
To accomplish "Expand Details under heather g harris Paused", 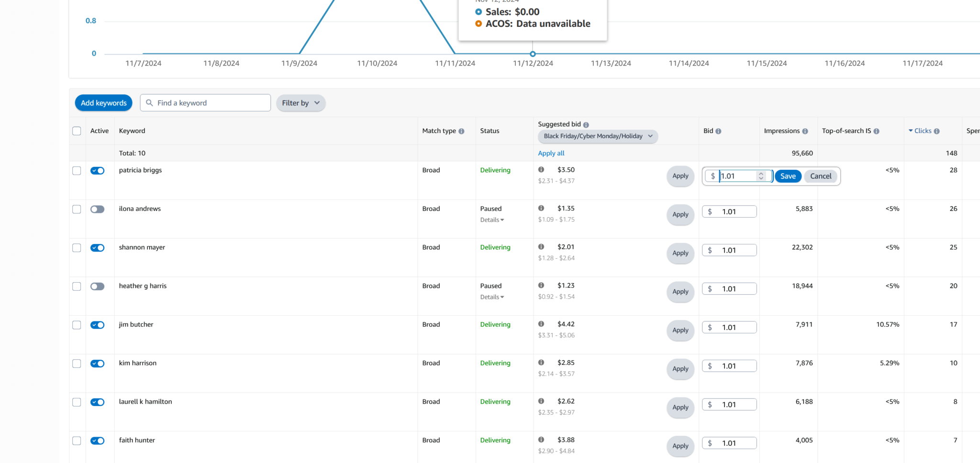I will (x=492, y=297).
